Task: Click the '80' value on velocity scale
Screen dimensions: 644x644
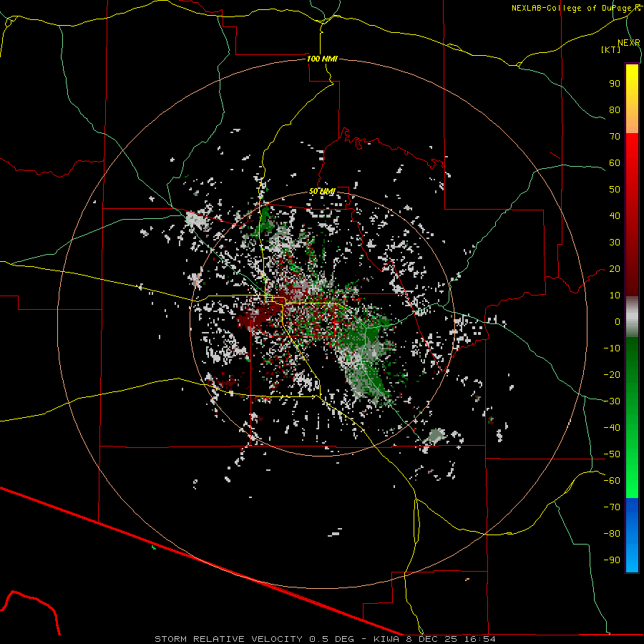Action: point(615,109)
